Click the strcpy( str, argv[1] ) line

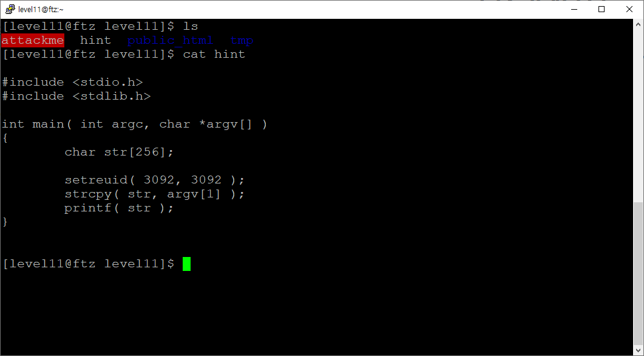tap(154, 194)
